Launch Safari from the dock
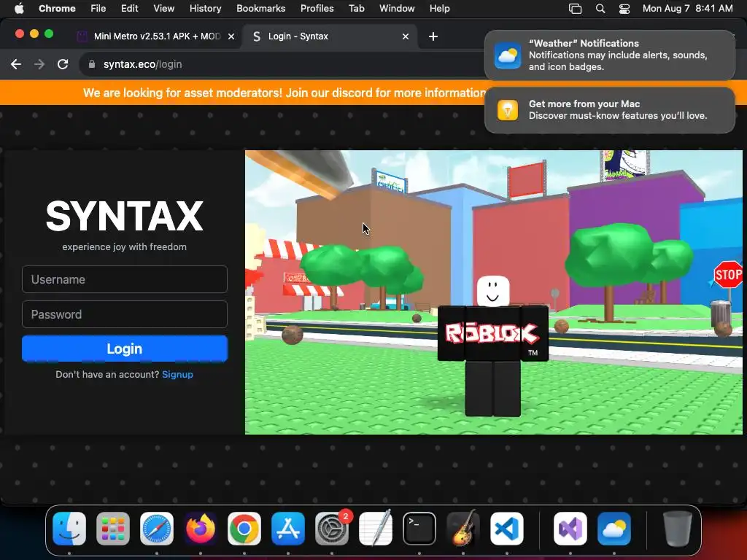Viewport: 747px width, 560px height. coord(157,529)
